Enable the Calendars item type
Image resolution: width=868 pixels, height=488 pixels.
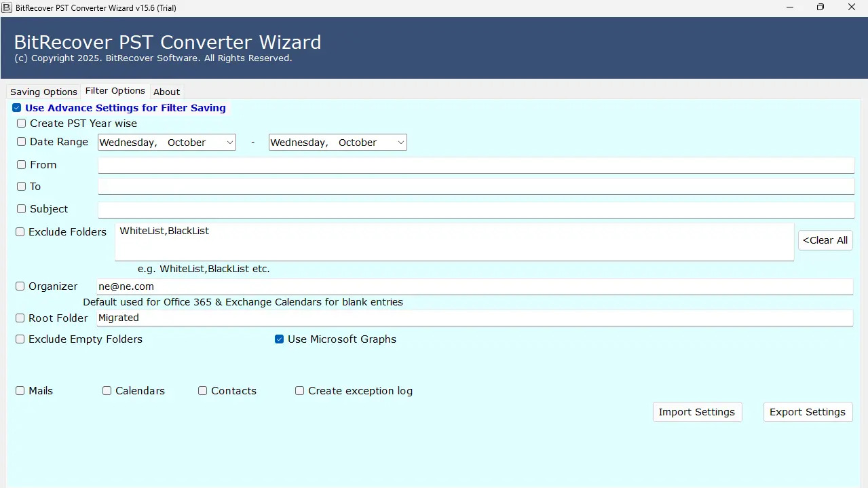coord(107,390)
